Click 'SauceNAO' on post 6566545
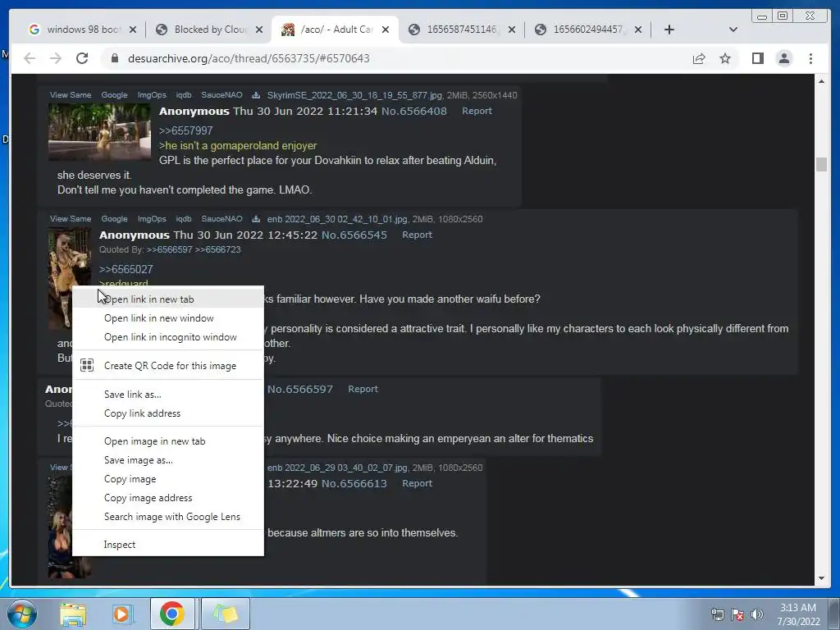The width and height of the screenshot is (840, 630). [221, 219]
